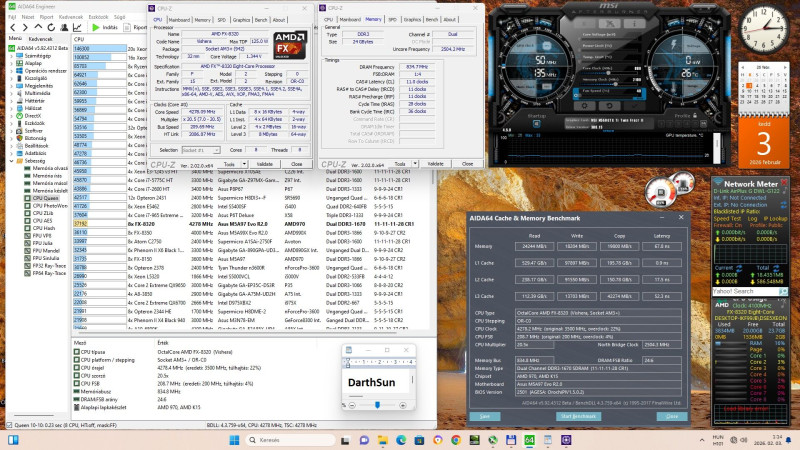This screenshot has height=450, width=800.
Task: Expand the DirectX tree node
Action: point(11,116)
